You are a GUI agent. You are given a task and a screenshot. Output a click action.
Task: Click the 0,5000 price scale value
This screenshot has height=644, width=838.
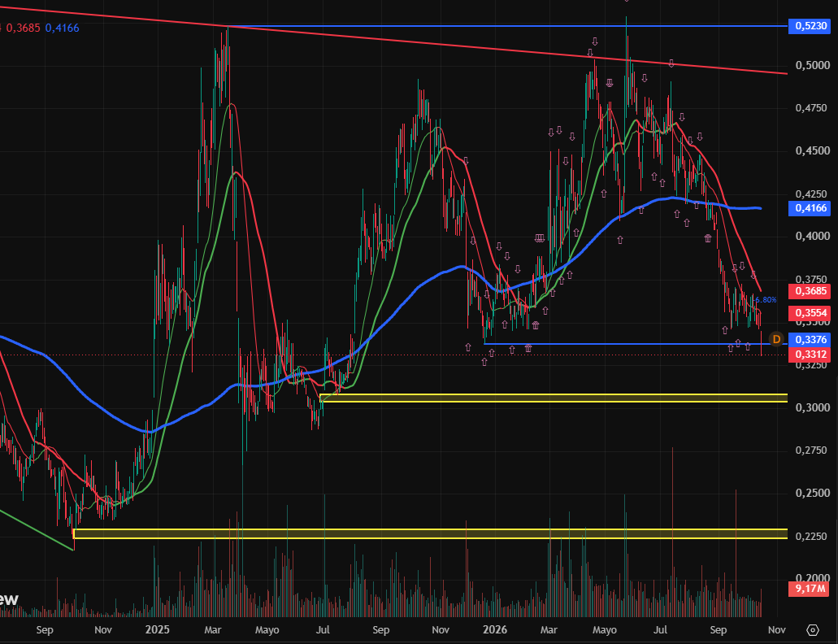pyautogui.click(x=812, y=65)
